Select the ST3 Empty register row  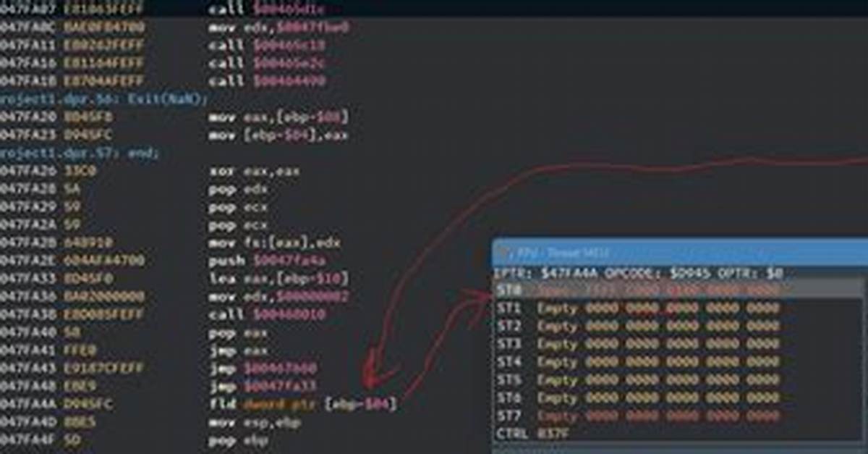click(678, 344)
